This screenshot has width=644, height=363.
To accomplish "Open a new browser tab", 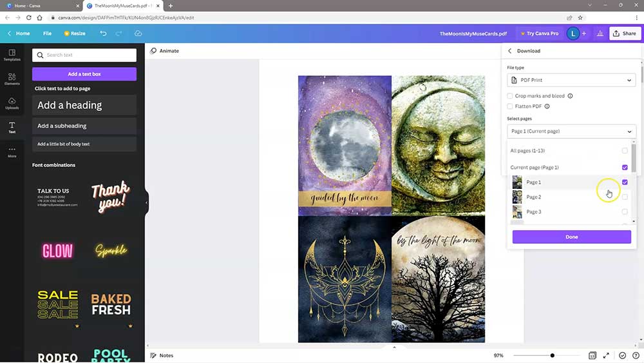I will coord(171,6).
